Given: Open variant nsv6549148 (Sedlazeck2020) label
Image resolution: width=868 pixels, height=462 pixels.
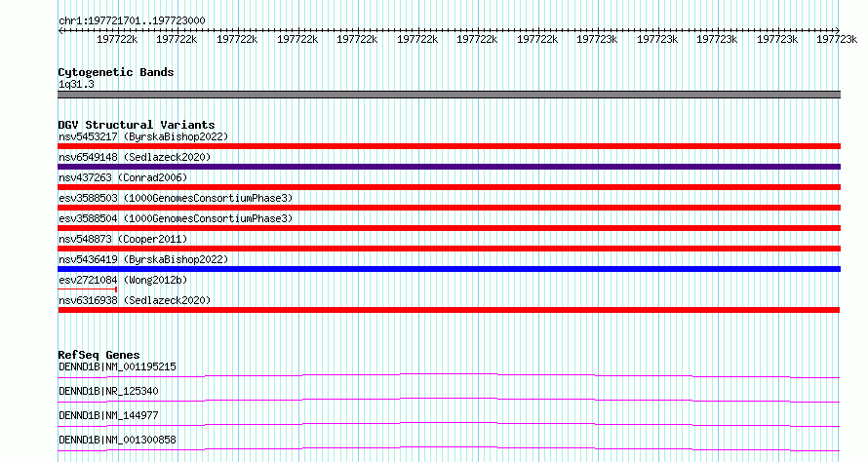Looking at the screenshot, I should click(x=135, y=157).
